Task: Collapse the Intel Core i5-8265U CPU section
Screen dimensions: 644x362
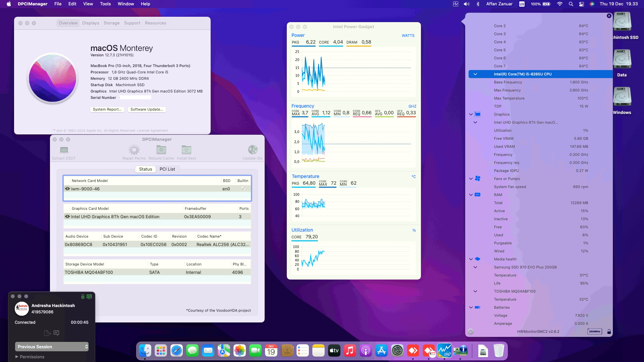Action: (x=475, y=74)
